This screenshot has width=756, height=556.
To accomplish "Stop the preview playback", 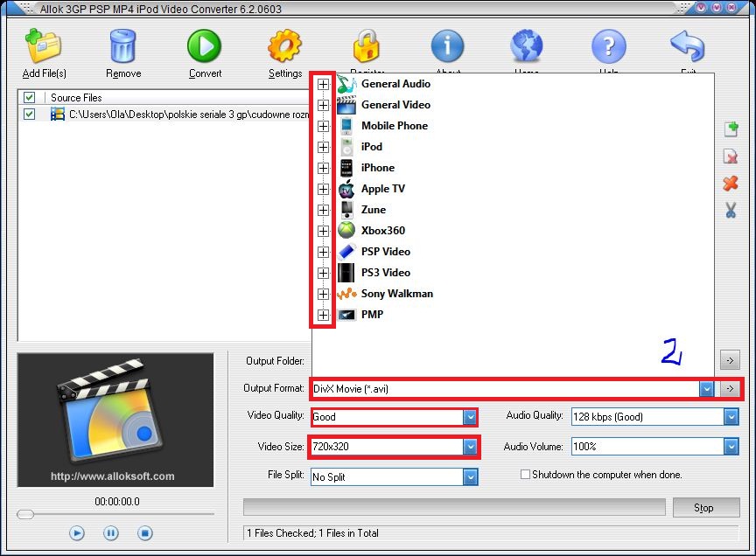I will (x=145, y=533).
